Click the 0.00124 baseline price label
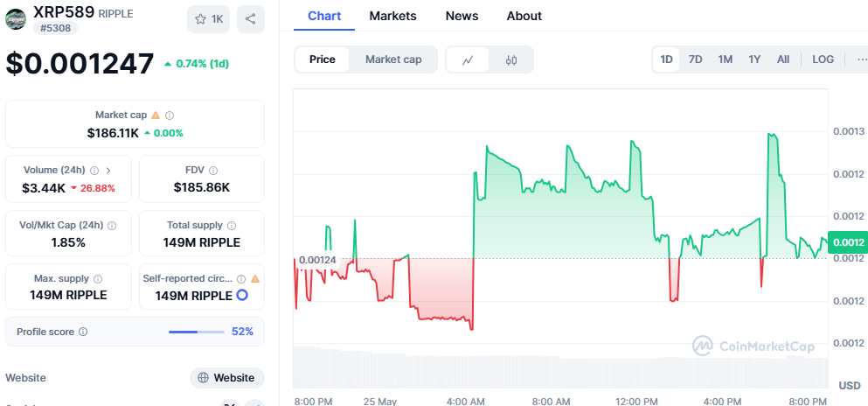 (x=317, y=260)
